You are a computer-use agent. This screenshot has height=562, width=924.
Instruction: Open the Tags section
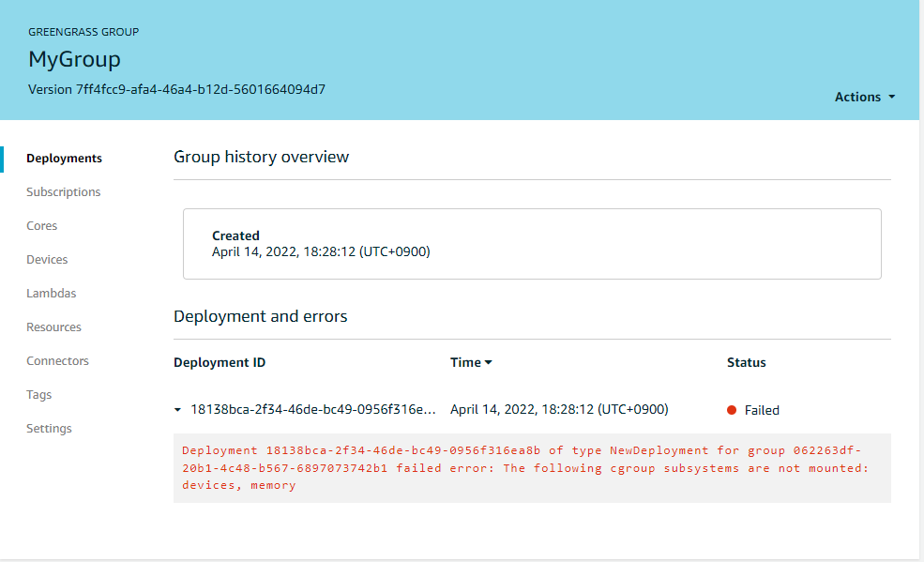[x=38, y=395]
